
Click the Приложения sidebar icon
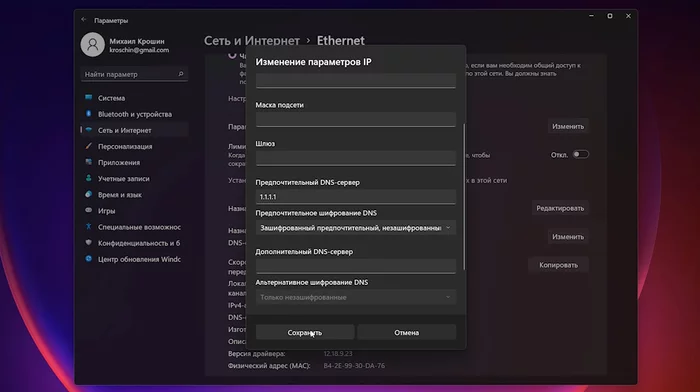(88, 162)
